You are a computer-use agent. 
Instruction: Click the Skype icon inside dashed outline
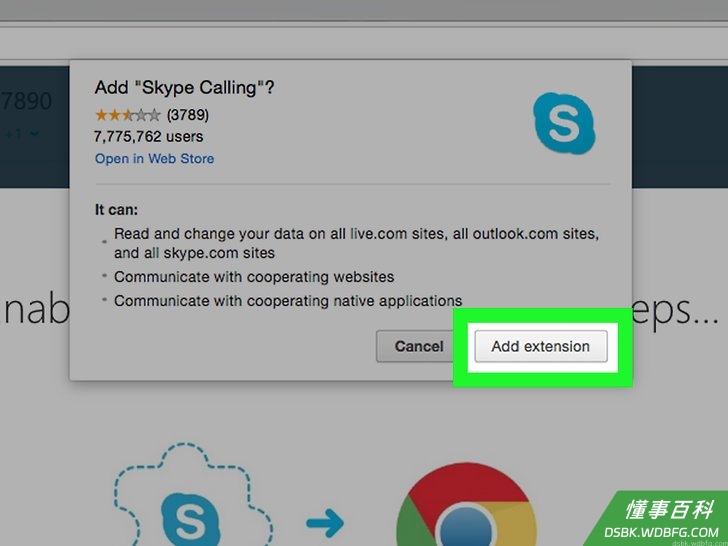click(x=190, y=519)
